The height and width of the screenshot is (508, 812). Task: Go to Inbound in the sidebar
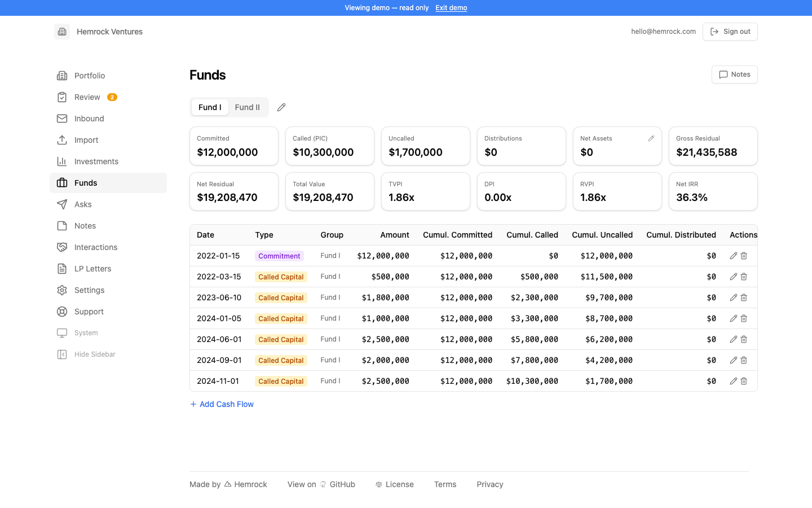[108, 119]
